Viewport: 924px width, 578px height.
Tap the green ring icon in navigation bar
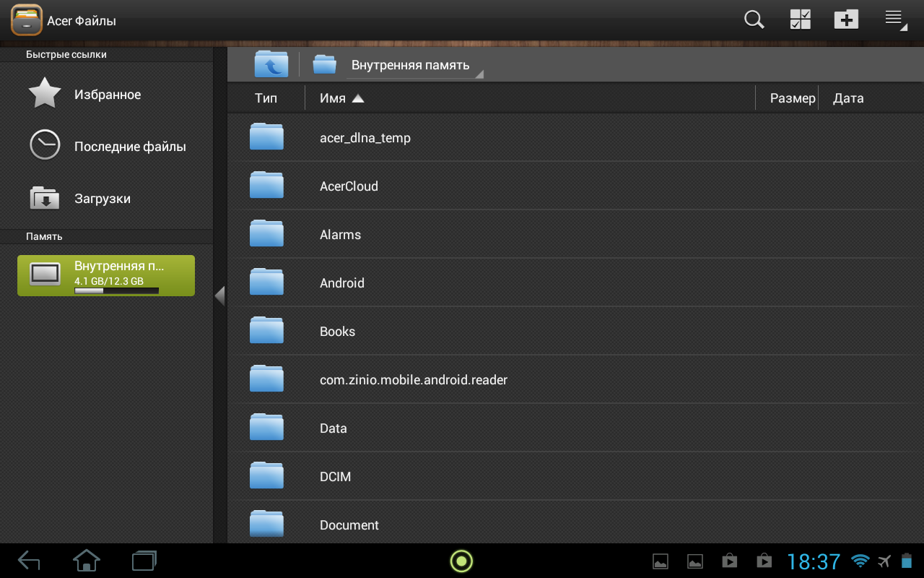[461, 561]
